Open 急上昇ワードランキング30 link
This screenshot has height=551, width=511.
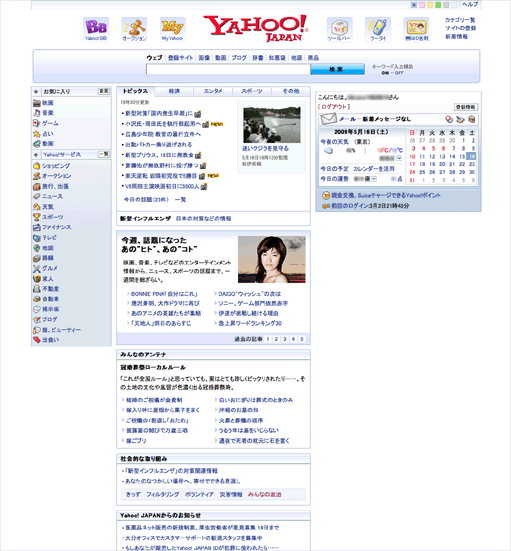250,323
